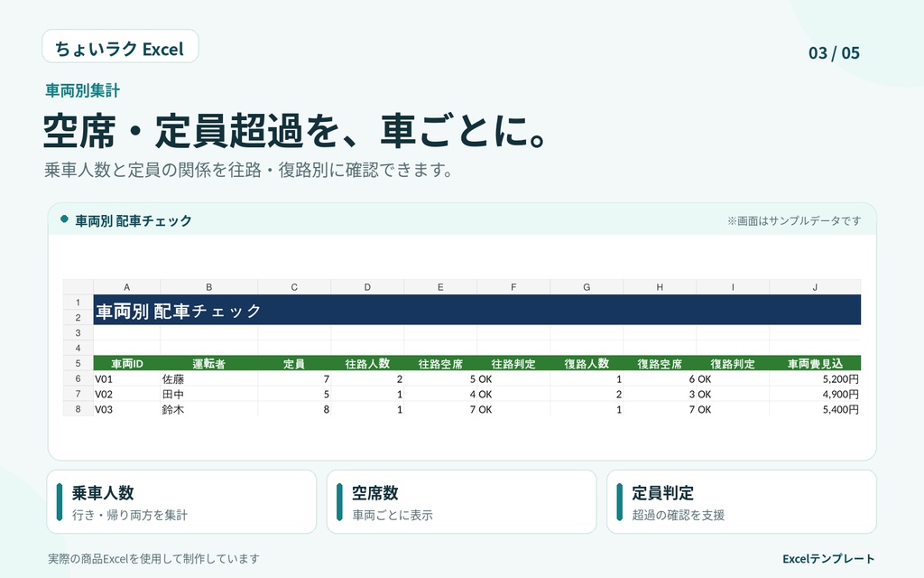Screen dimensions: 924x578
Task: Click the Excelテンプレート label
Action: click(x=828, y=558)
